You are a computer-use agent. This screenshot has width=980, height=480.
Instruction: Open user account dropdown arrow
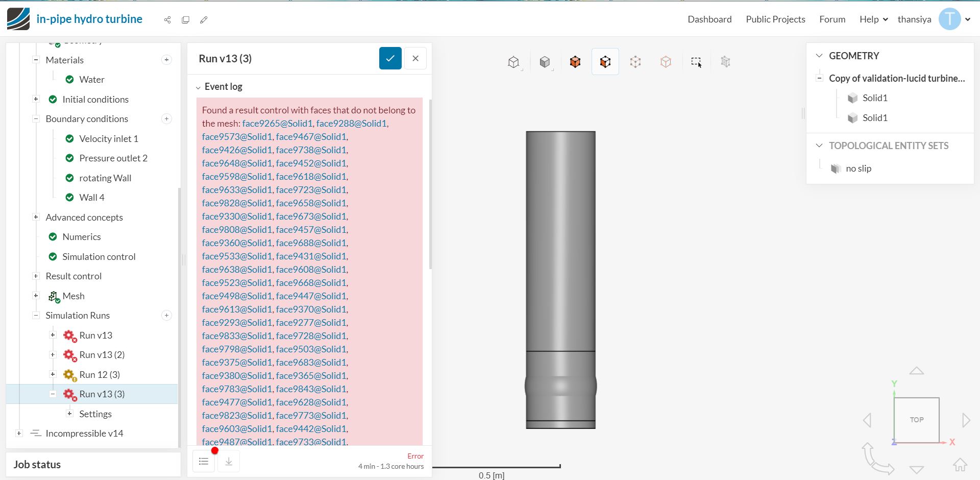pyautogui.click(x=968, y=19)
